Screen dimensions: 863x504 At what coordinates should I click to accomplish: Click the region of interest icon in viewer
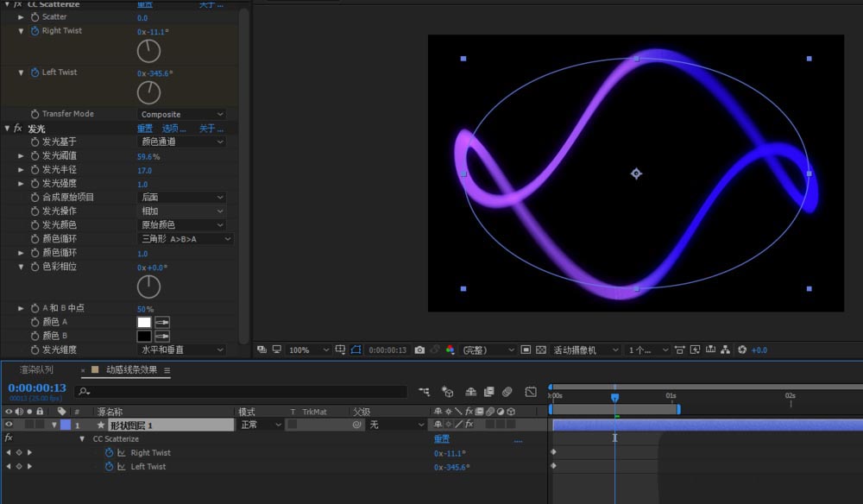[x=525, y=350]
